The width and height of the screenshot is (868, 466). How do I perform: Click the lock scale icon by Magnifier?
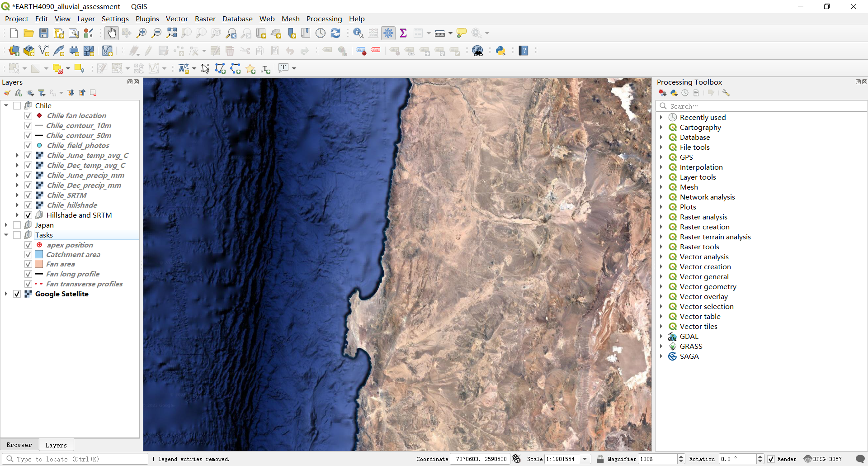(x=600, y=459)
